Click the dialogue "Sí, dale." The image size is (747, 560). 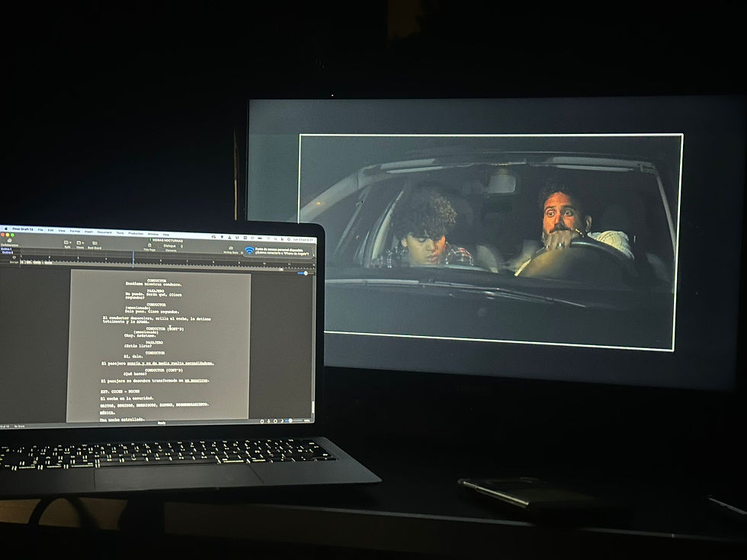point(133,357)
